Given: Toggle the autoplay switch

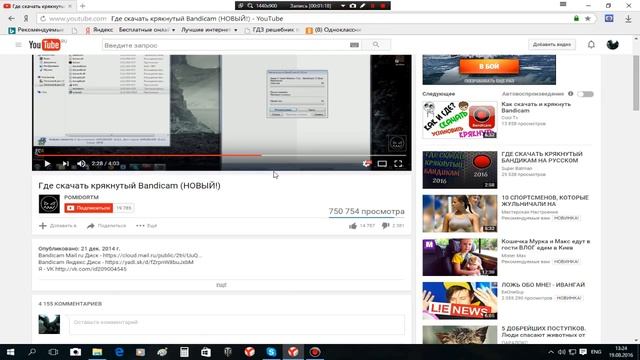Looking at the screenshot, I should [586, 94].
